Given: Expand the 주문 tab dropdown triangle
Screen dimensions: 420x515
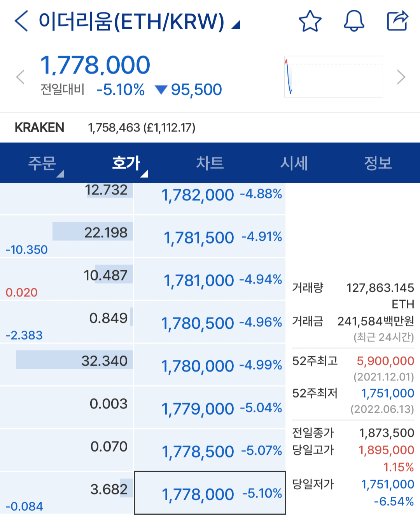Looking at the screenshot, I should (60, 174).
